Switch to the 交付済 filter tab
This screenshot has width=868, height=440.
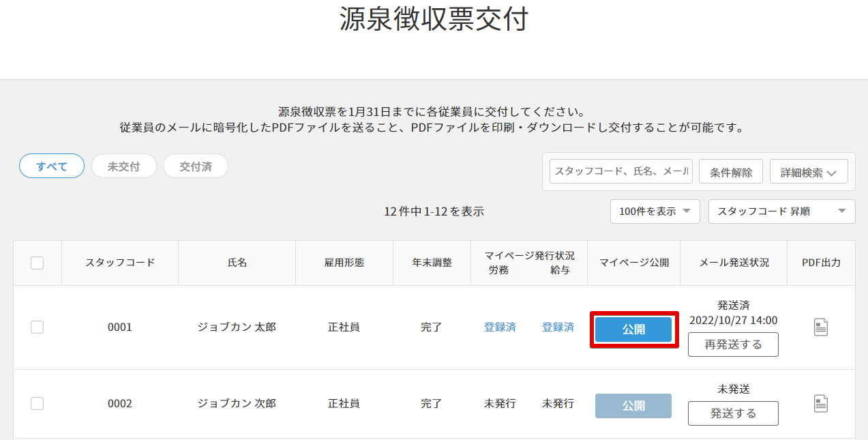coord(195,166)
